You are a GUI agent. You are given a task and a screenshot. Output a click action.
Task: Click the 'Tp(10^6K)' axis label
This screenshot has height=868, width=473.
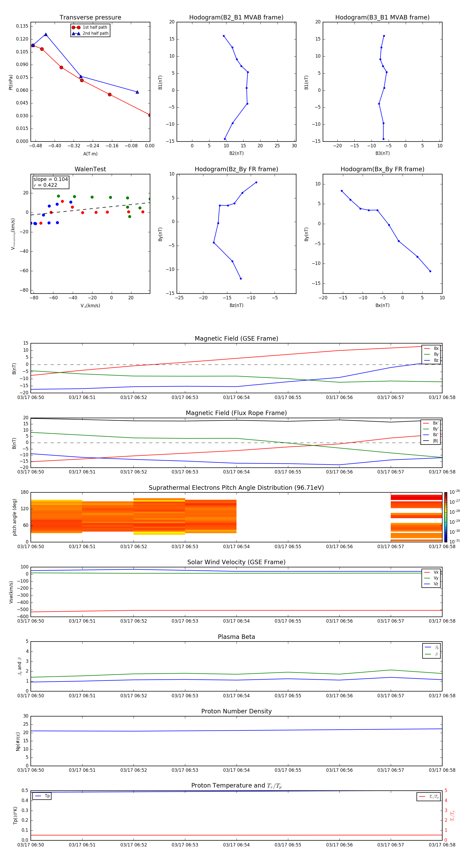(x=15, y=815)
